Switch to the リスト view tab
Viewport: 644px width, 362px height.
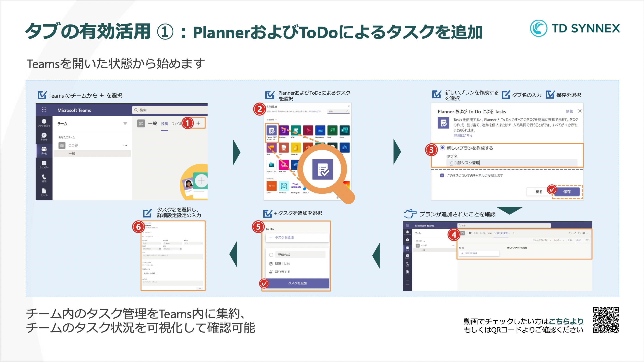[x=570, y=240]
